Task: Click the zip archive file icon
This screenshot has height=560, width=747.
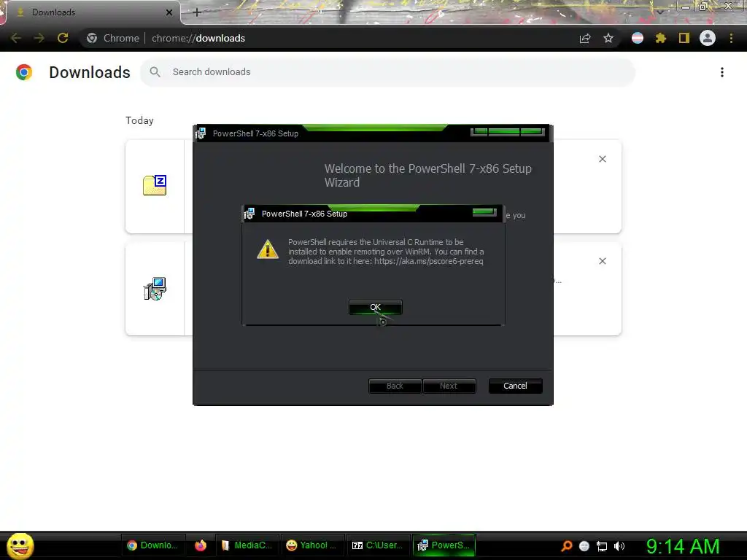Action: pos(155,185)
